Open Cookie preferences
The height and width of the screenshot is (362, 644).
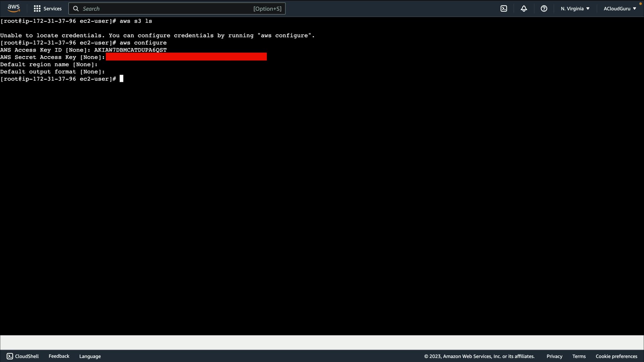[616, 356]
